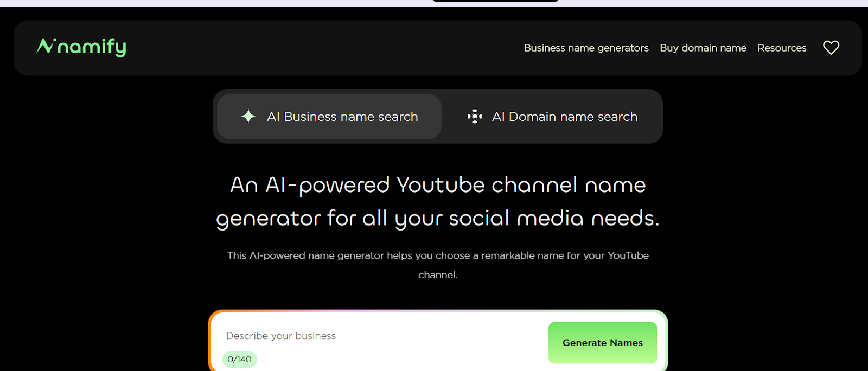The height and width of the screenshot is (371, 868).
Task: Focus the Describe your business field
Action: tap(380, 336)
